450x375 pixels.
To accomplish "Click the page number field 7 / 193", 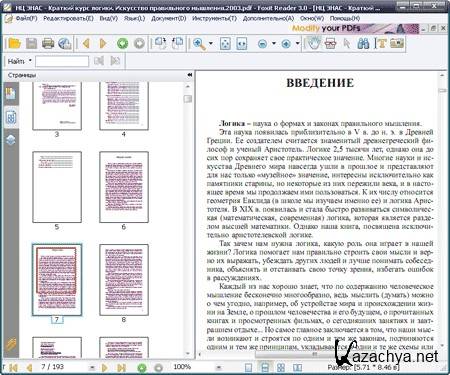I will pos(52,367).
